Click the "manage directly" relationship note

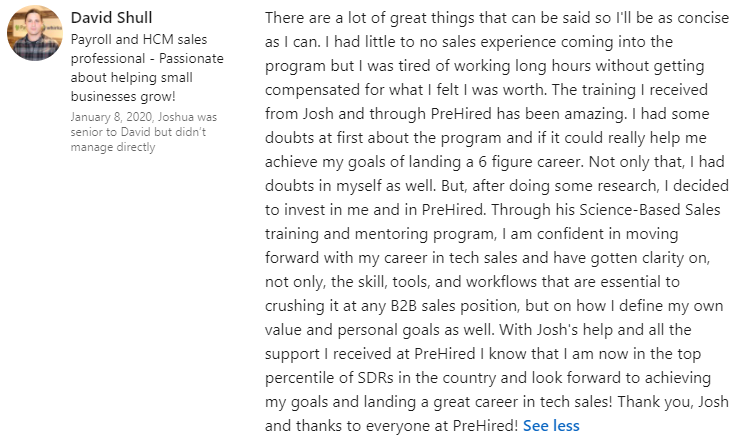(x=113, y=147)
